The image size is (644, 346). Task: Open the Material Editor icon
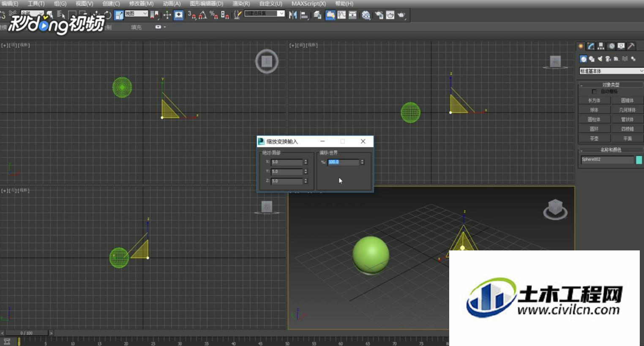click(x=366, y=15)
